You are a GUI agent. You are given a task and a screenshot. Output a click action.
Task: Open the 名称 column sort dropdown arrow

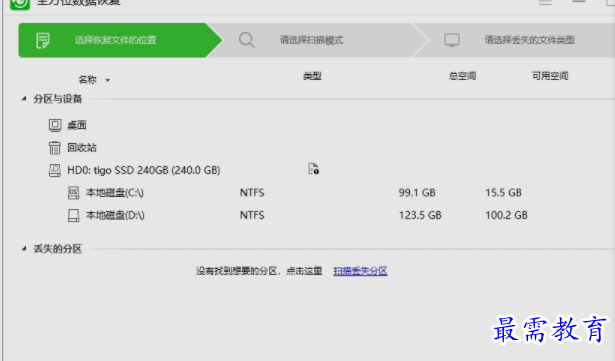[107, 80]
